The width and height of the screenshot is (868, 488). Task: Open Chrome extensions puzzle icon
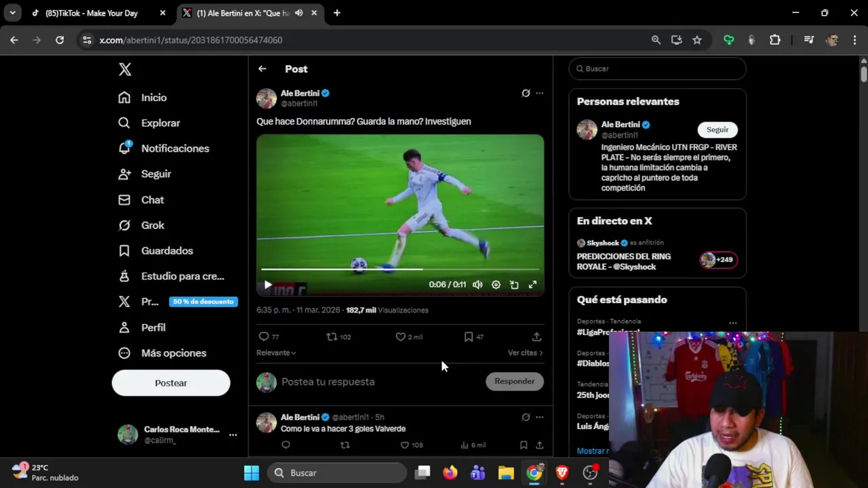click(775, 40)
